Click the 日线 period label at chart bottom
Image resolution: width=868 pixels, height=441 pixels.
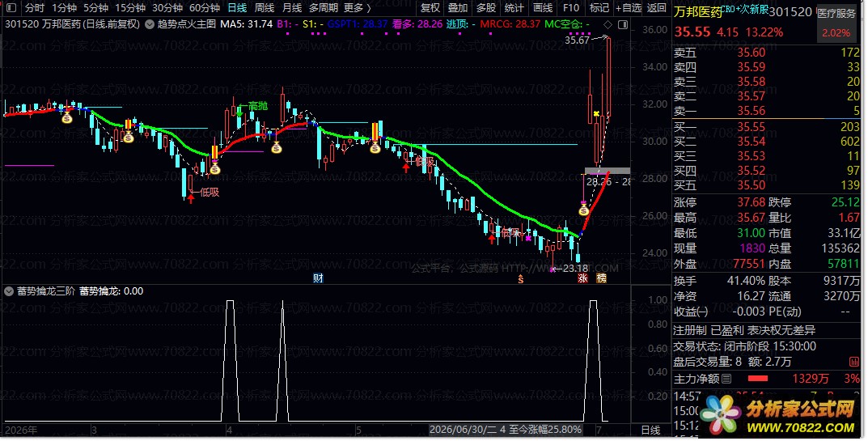pyautogui.click(x=650, y=430)
